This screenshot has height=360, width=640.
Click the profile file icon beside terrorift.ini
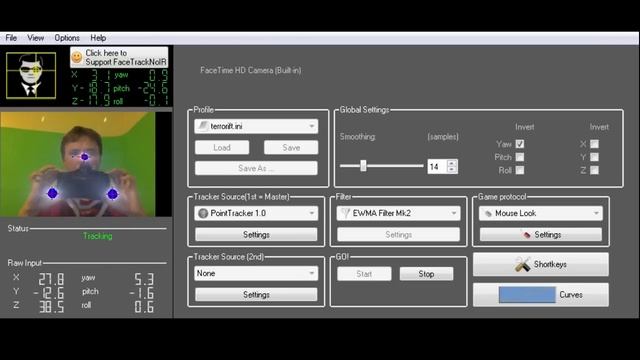tap(203, 126)
